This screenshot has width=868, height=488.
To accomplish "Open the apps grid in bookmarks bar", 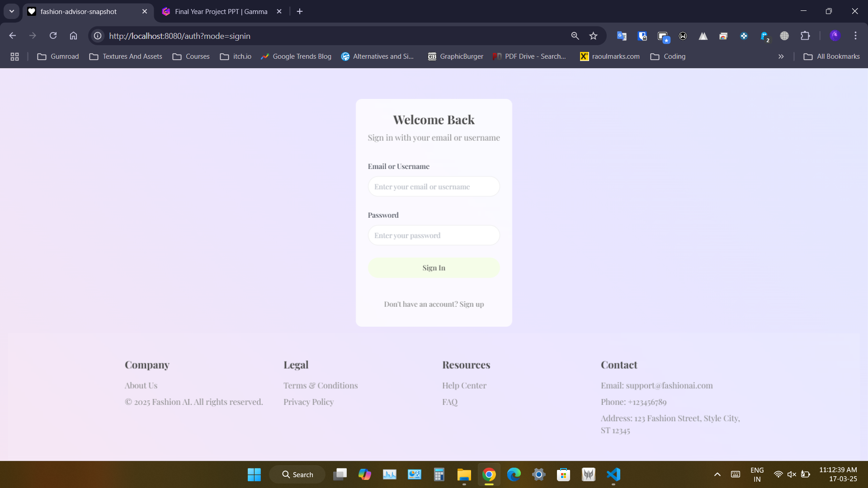I will click(x=14, y=56).
